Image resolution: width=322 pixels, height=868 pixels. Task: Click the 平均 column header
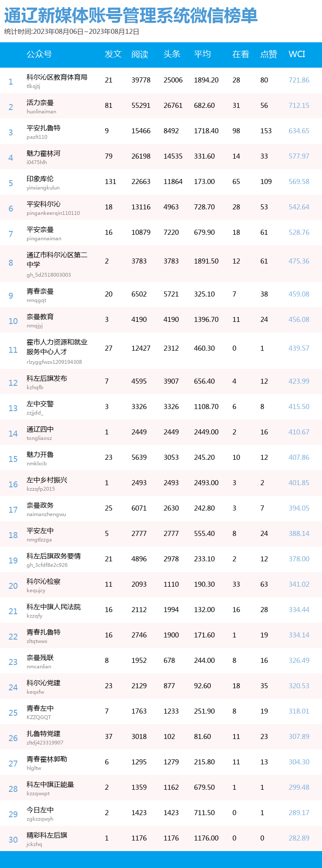click(202, 54)
